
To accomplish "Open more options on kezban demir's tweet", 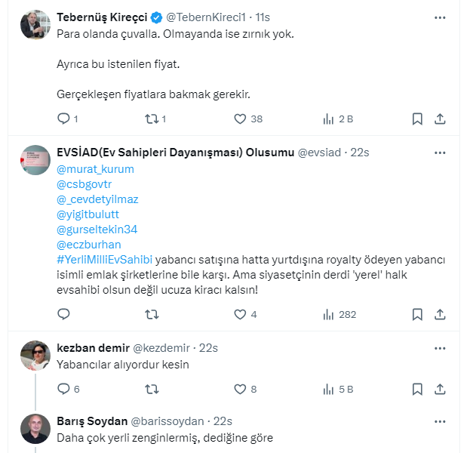I will tap(441, 347).
